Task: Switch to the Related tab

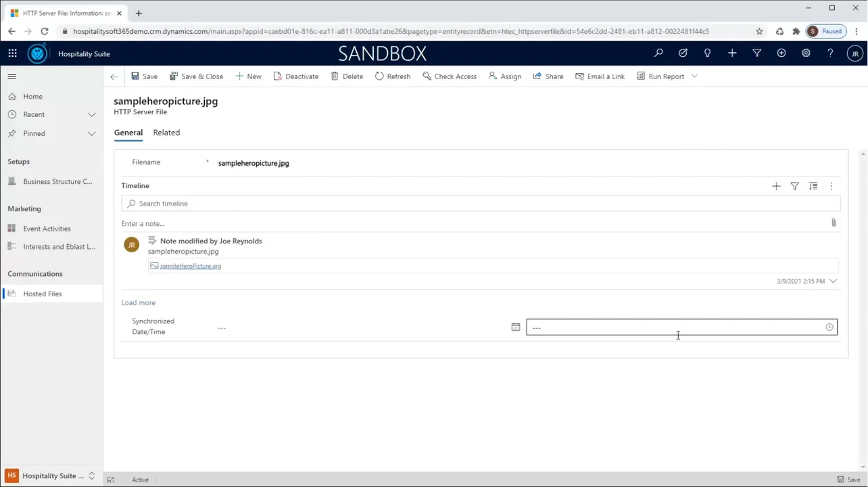Action: point(166,133)
